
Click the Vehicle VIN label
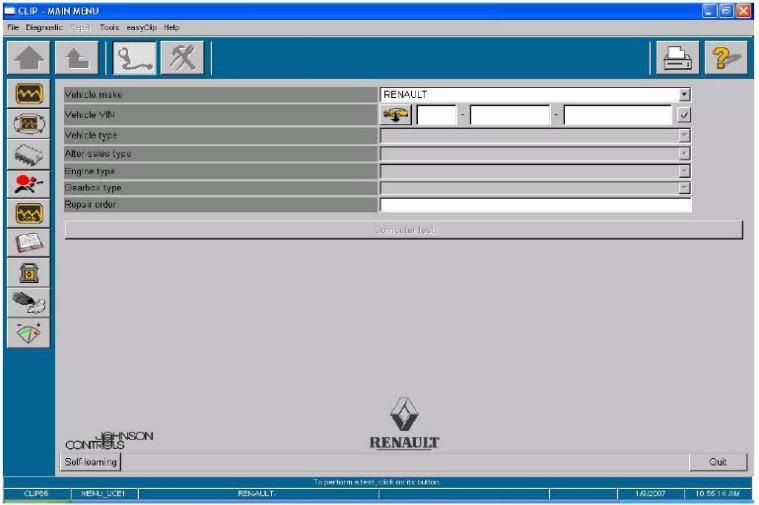point(90,115)
